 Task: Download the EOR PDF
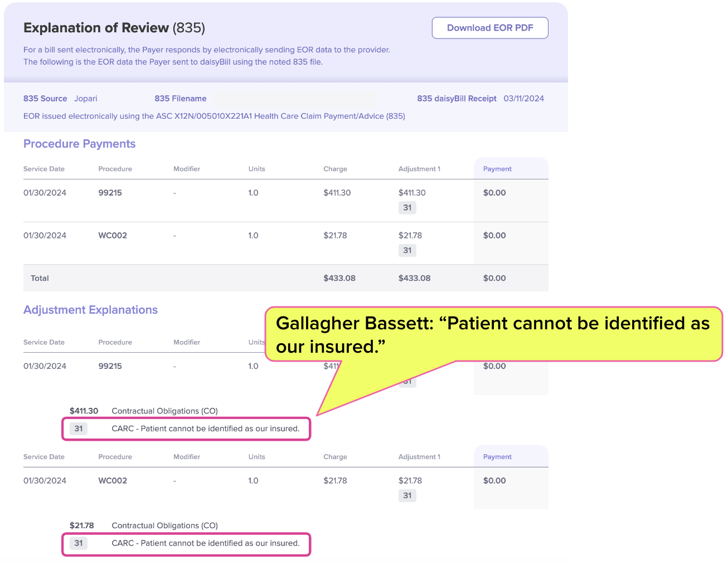pos(490,28)
